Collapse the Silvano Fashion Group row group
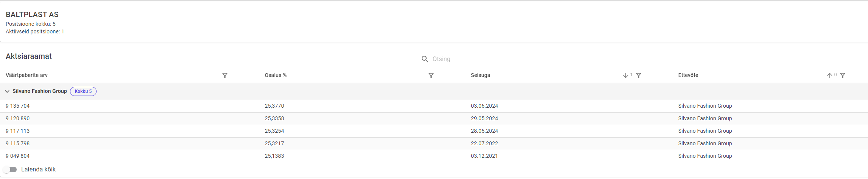This screenshot has height=179, width=868. 7,91
